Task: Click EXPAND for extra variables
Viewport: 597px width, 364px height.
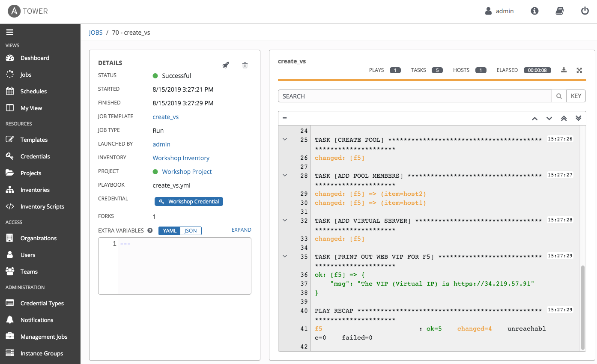Action: [242, 230]
